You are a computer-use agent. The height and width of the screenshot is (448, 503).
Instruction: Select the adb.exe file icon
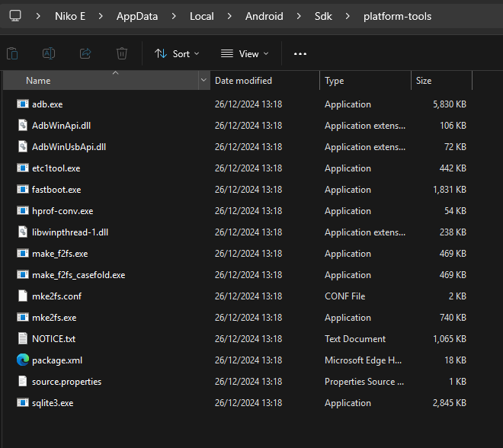coord(23,104)
